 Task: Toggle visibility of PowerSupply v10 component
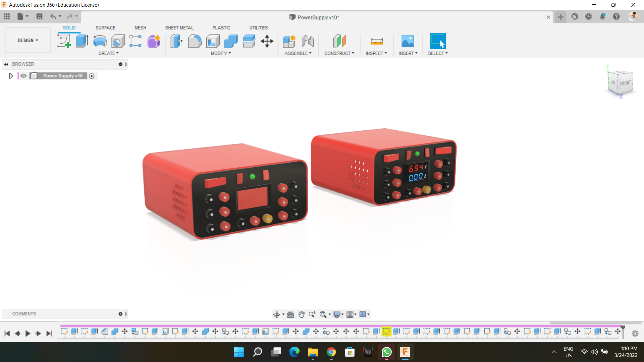click(23, 76)
